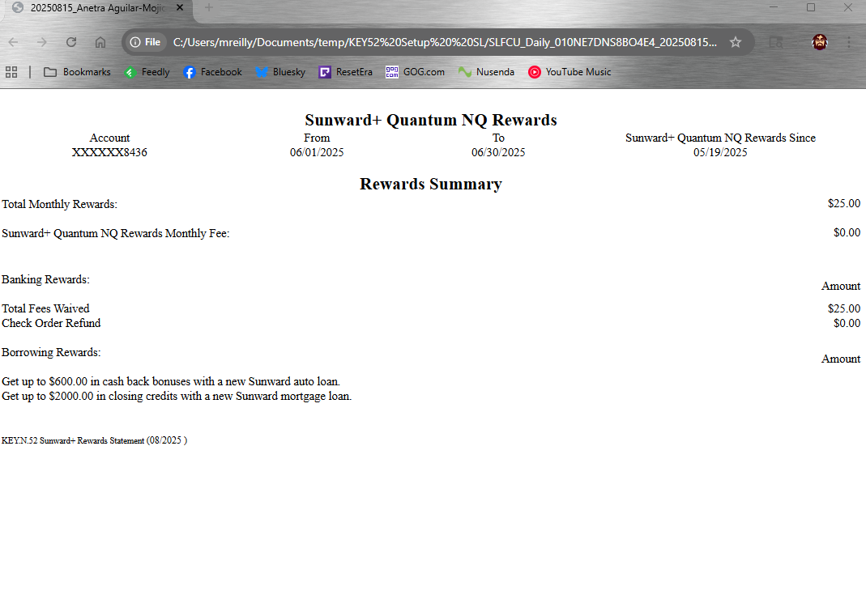Select the 20250815_Anetra Aguilar tab

(93, 8)
